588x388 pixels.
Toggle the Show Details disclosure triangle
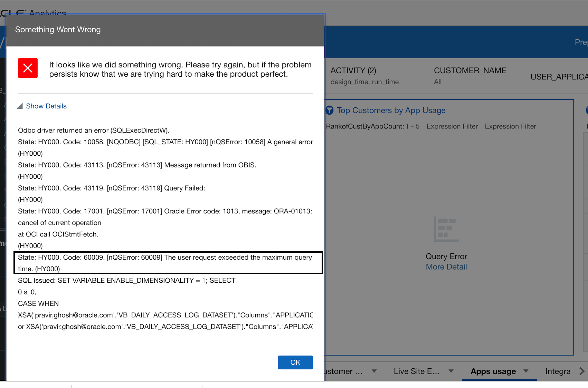tap(20, 106)
